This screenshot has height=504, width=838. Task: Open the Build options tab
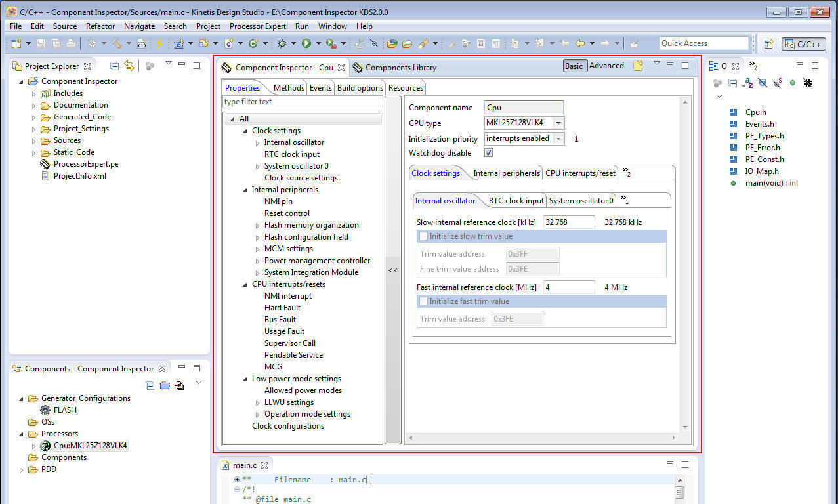pos(360,87)
